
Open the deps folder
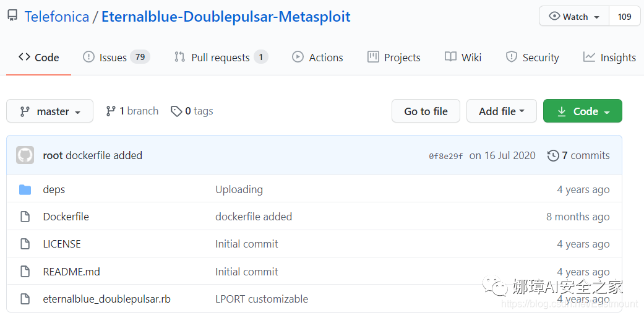54,189
